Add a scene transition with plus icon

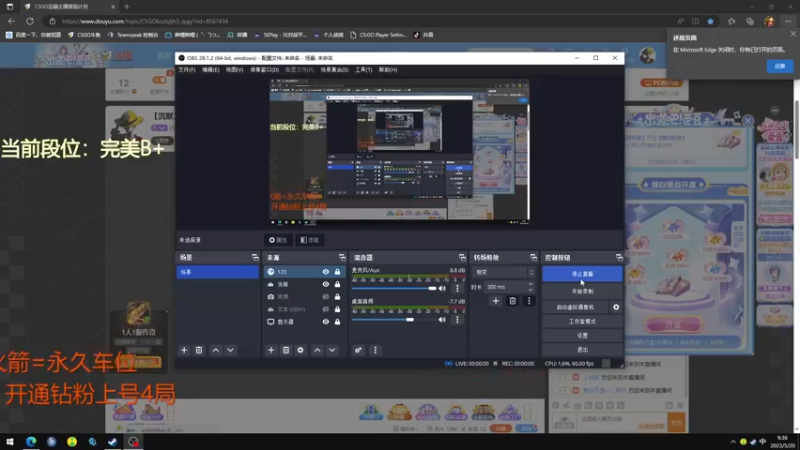[x=495, y=301]
